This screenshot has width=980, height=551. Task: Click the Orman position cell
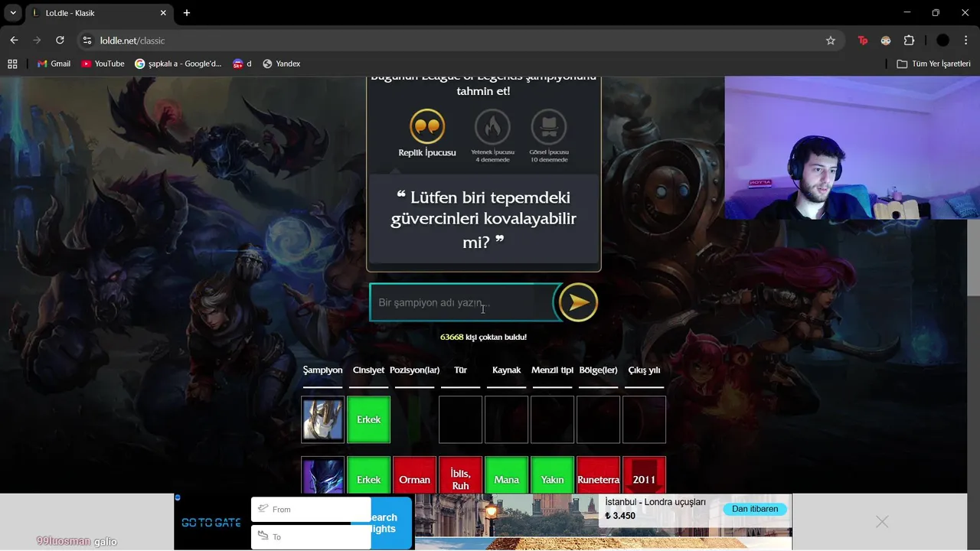click(x=415, y=475)
